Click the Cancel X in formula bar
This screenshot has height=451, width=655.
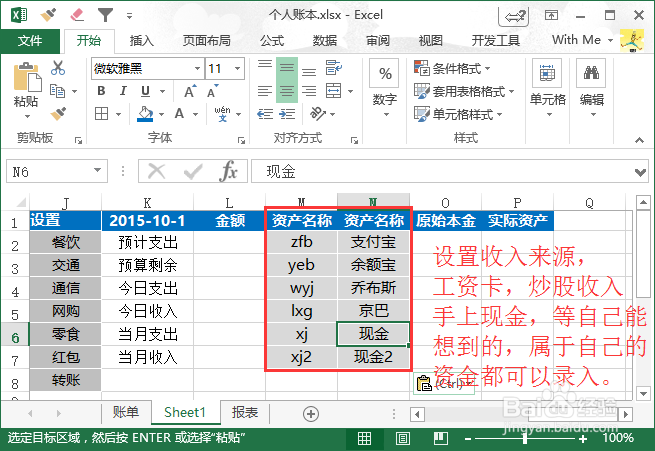157,171
